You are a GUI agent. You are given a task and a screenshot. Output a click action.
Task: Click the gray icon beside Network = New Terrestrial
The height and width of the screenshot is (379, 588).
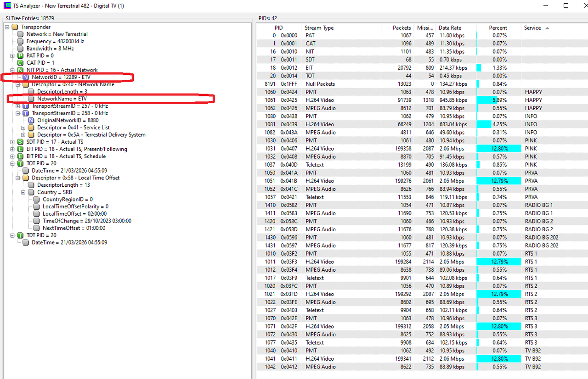pyautogui.click(x=20, y=34)
